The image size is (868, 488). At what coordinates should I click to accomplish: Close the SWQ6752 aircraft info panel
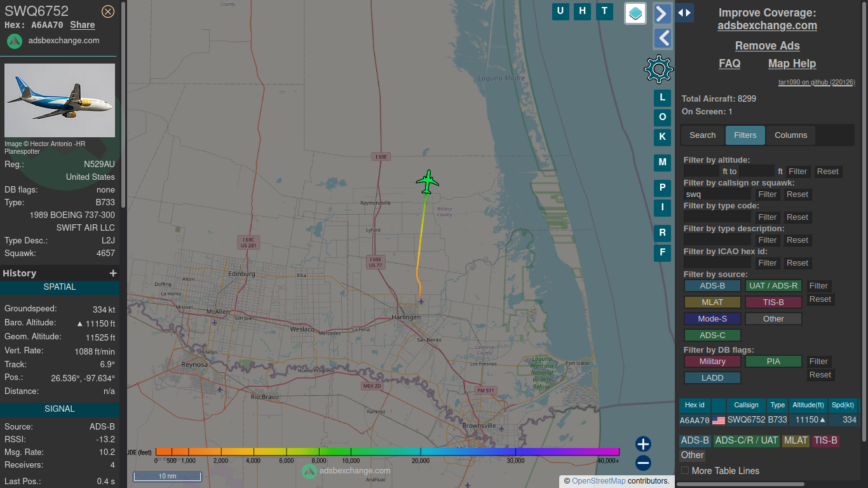pyautogui.click(x=108, y=11)
